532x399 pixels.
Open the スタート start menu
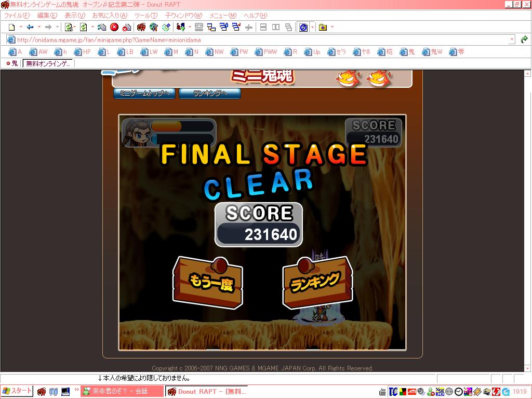(17, 391)
